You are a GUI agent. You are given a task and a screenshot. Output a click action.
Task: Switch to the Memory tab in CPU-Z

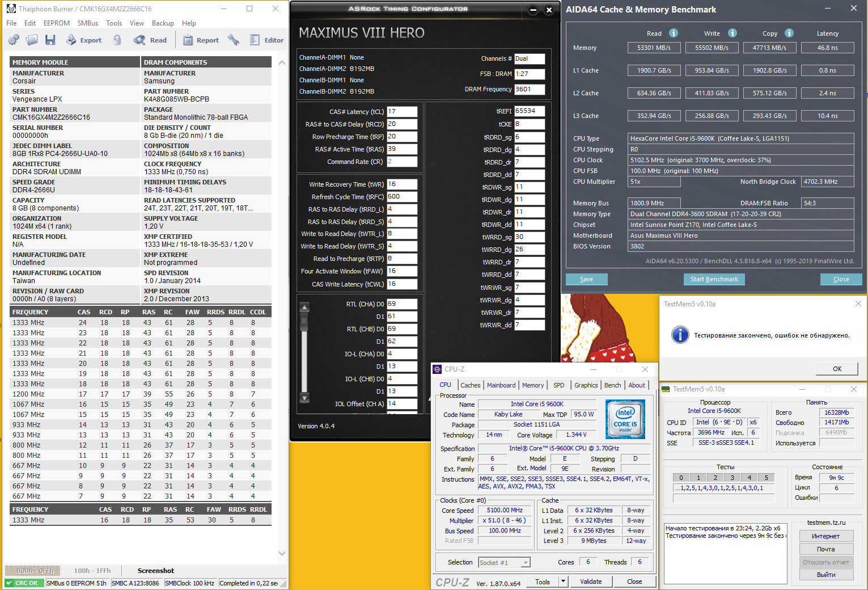click(533, 385)
